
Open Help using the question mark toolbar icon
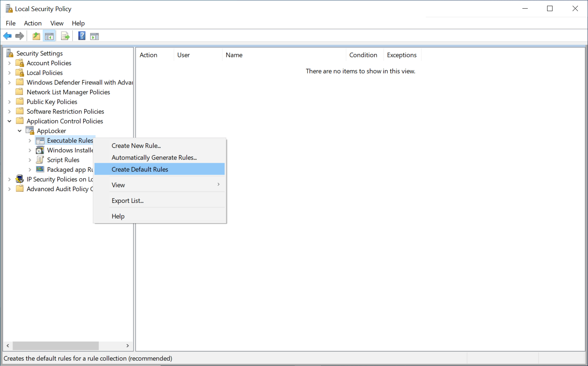81,35
